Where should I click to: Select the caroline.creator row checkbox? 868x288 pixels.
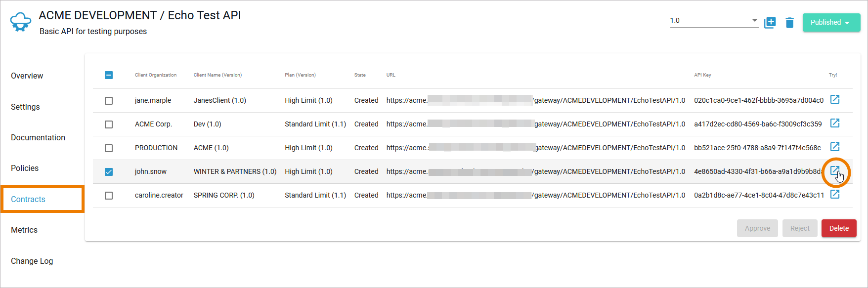(x=109, y=196)
